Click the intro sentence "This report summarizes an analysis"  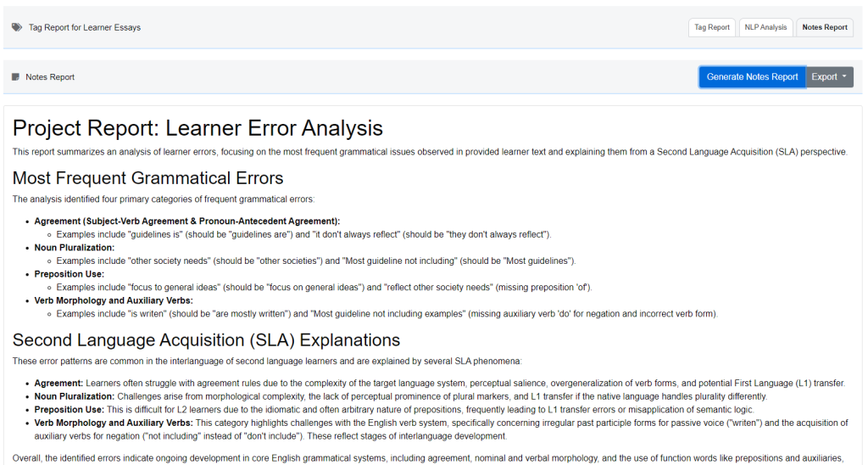[x=429, y=152]
